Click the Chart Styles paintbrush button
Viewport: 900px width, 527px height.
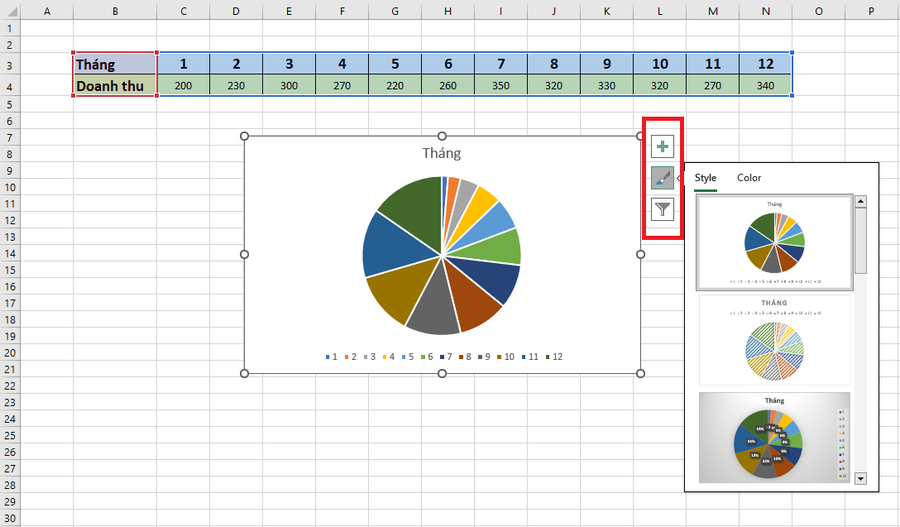662,178
